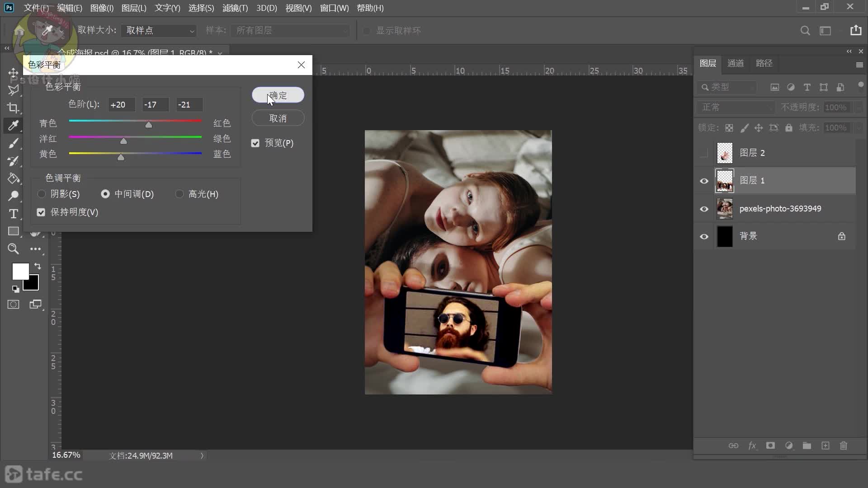The height and width of the screenshot is (488, 868).
Task: Filter layers by shape layers
Action: [x=823, y=87]
